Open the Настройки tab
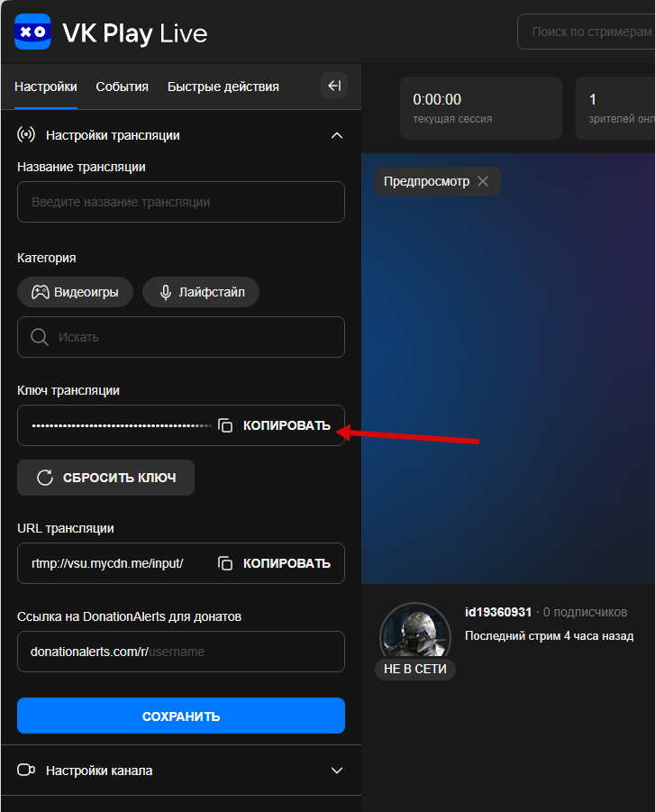 pos(46,87)
